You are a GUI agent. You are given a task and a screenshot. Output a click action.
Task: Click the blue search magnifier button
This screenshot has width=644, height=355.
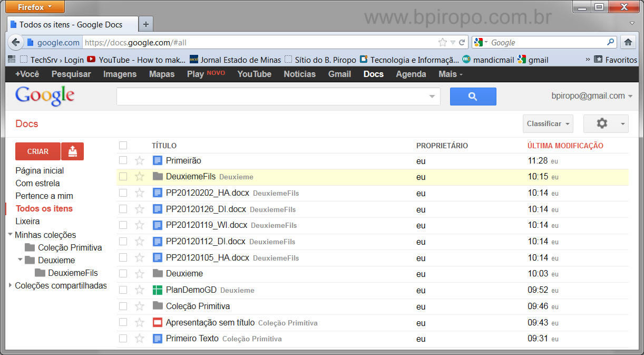pyautogui.click(x=473, y=97)
